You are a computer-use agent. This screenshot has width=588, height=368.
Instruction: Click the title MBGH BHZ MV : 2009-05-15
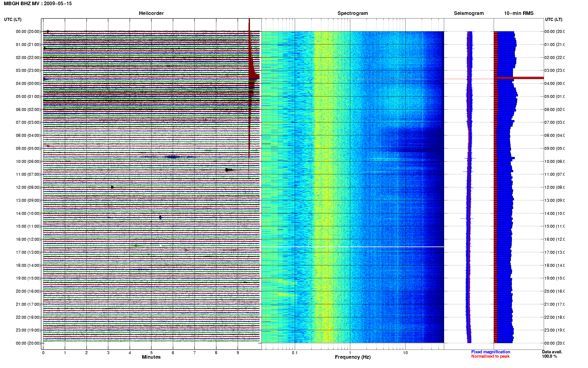click(x=38, y=4)
